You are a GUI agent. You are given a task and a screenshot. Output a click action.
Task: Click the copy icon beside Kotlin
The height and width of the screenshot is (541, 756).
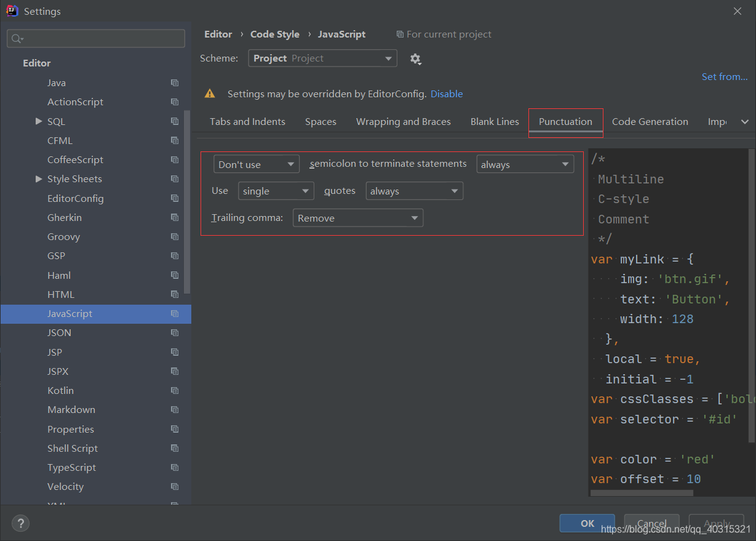(175, 390)
